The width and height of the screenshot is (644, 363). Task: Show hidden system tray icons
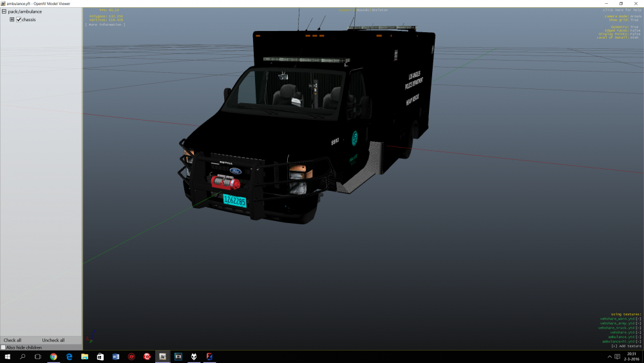click(609, 357)
